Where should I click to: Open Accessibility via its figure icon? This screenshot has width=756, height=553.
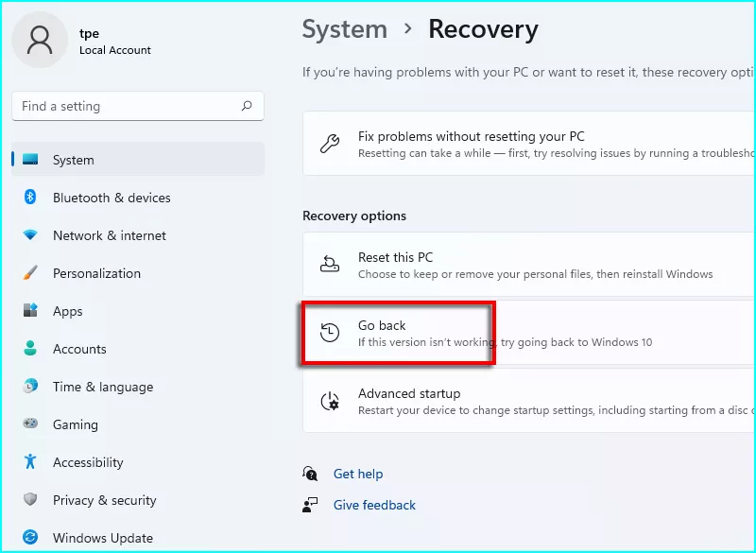[30, 461]
